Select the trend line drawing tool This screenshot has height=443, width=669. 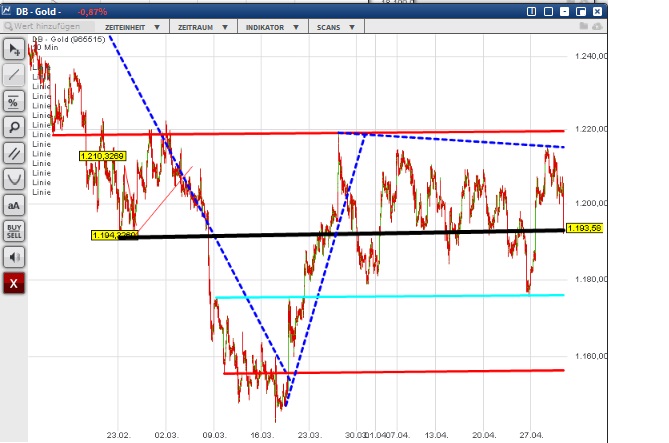pyautogui.click(x=14, y=75)
